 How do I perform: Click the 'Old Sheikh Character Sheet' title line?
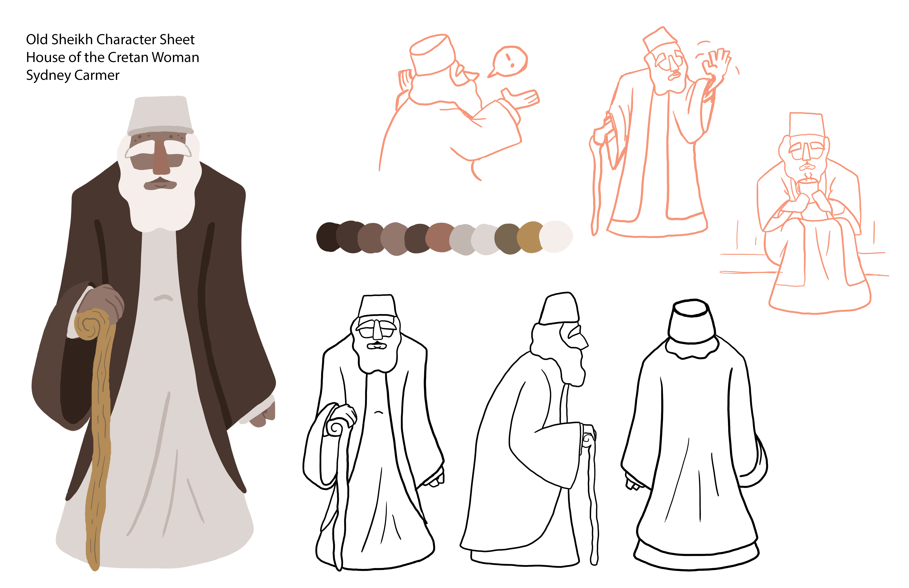tap(110, 39)
